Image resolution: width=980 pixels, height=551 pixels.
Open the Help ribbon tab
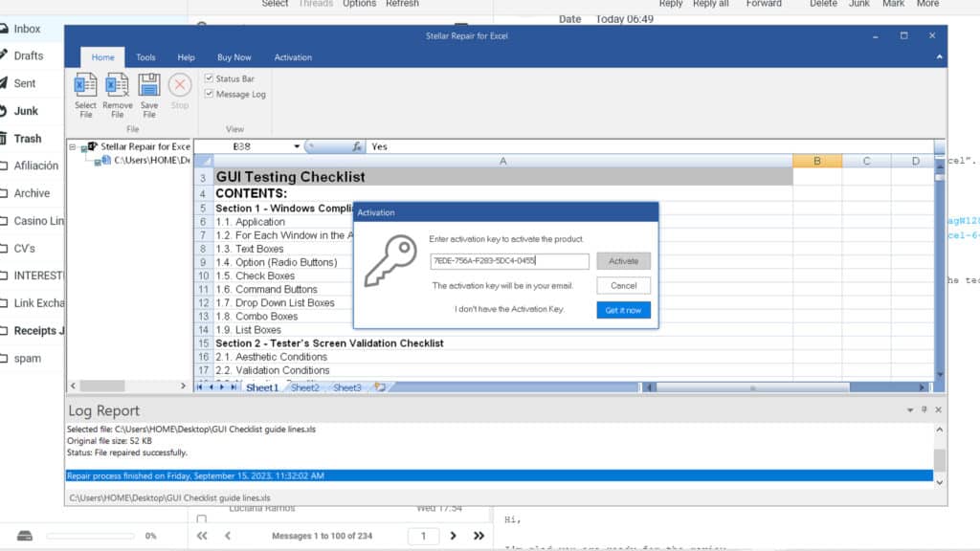click(186, 57)
